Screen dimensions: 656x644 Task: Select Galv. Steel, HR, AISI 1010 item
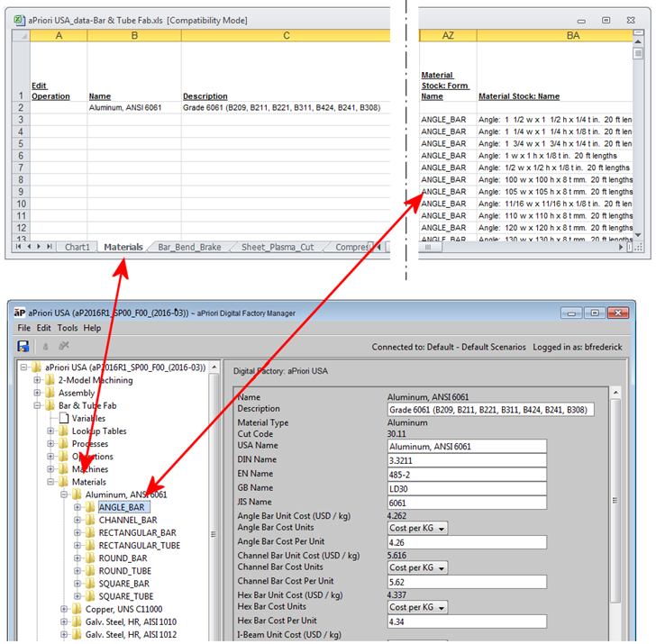click(x=131, y=621)
